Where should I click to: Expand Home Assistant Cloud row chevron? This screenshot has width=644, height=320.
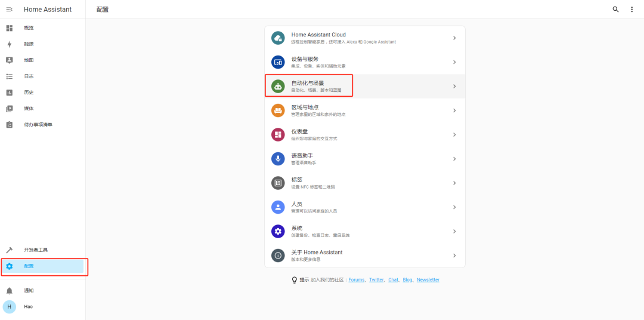point(454,38)
